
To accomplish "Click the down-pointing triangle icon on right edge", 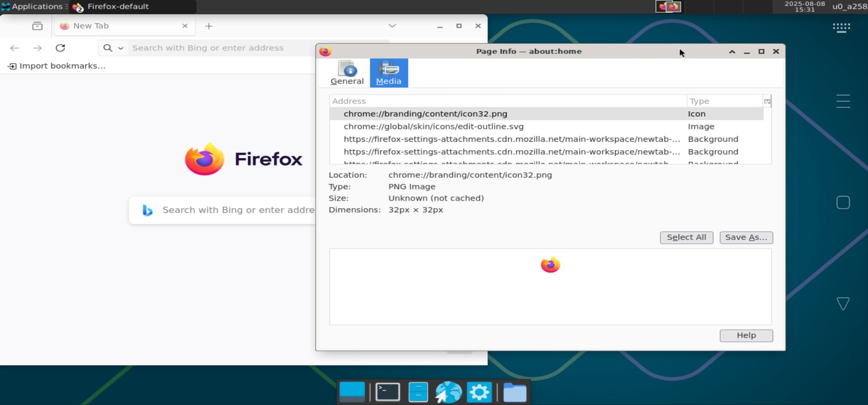I will point(843,303).
